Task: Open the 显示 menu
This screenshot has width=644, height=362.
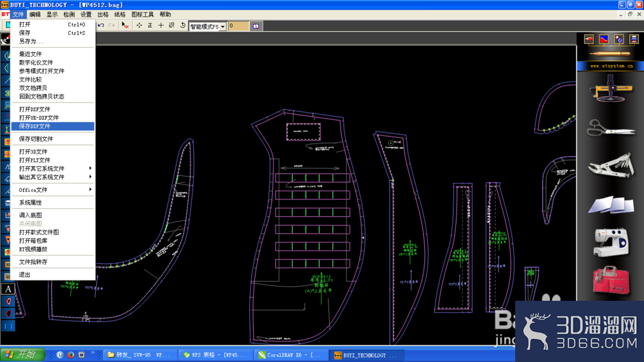Action: (x=52, y=14)
